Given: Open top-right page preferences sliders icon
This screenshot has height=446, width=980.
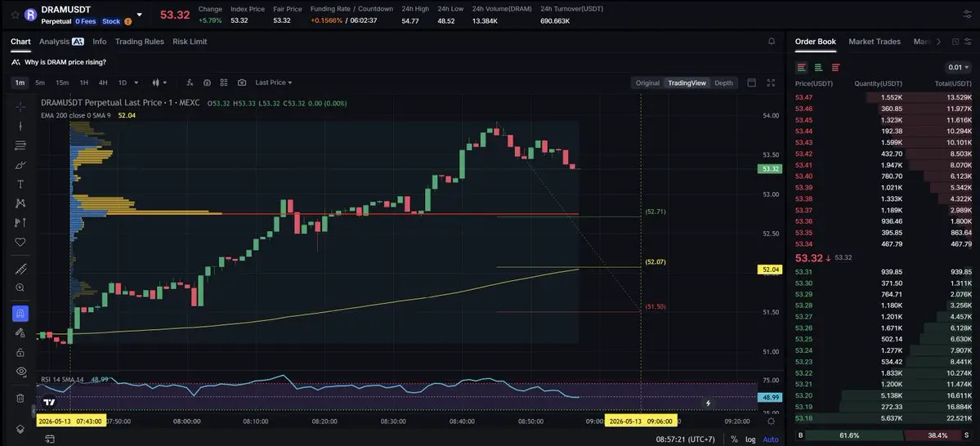Looking at the screenshot, I should (968, 15).
